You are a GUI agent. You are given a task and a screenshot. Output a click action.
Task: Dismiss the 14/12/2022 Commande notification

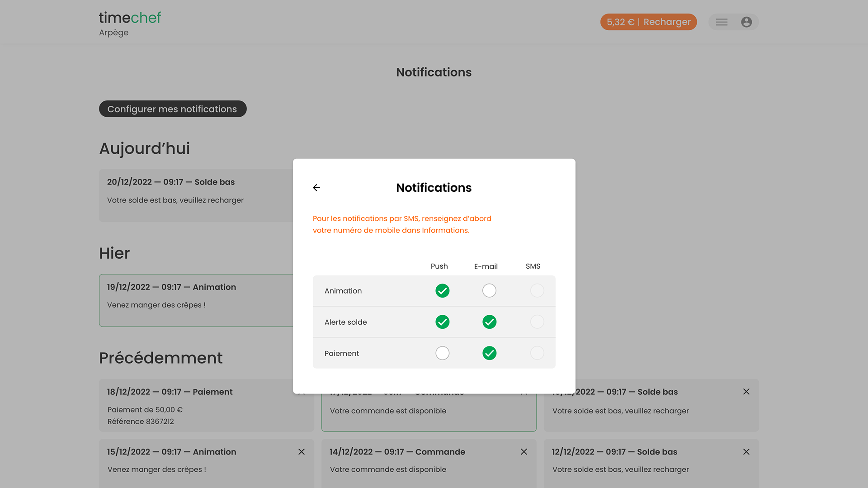pos(524,452)
